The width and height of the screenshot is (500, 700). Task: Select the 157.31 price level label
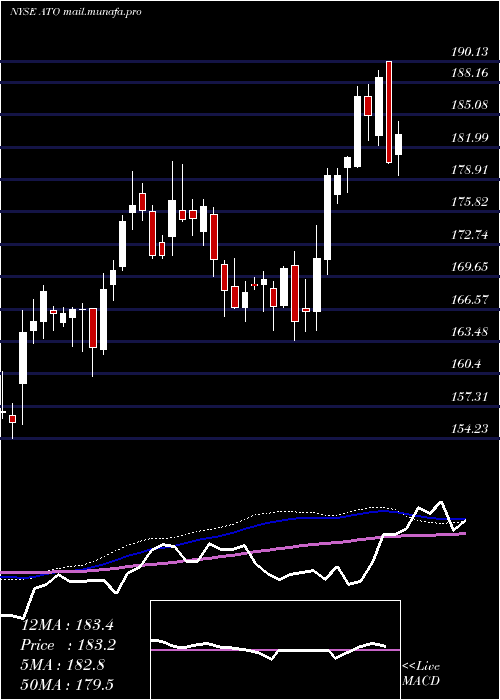click(469, 396)
